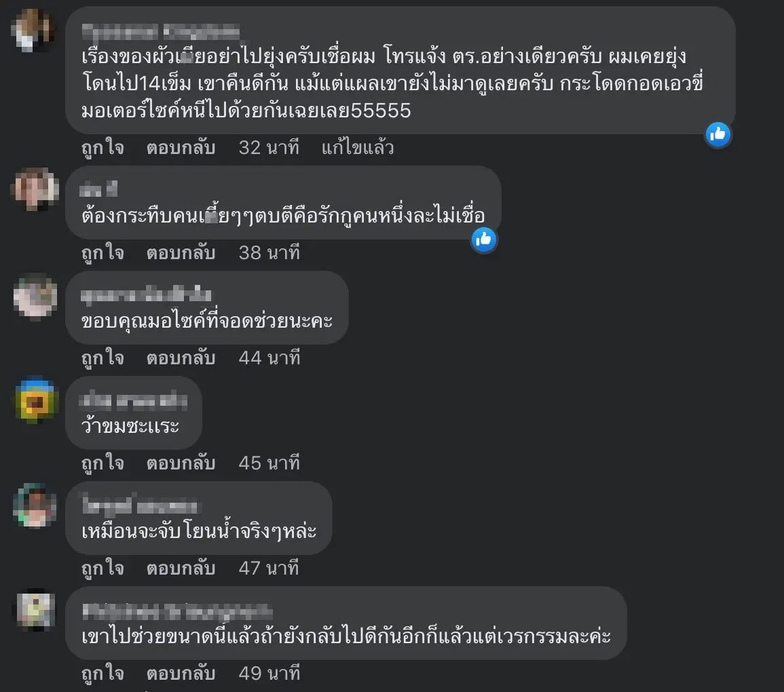
Task: Open the avatar beside the 49 นาที comment
Action: tap(34, 611)
